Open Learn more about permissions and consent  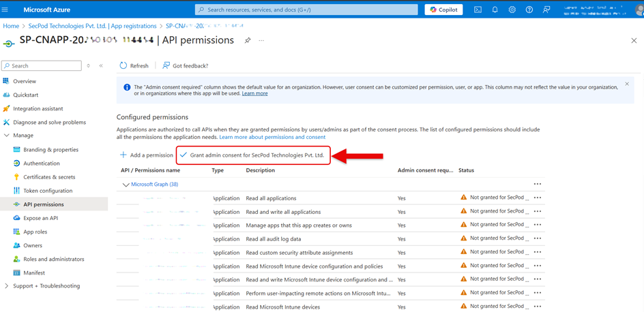pos(272,137)
